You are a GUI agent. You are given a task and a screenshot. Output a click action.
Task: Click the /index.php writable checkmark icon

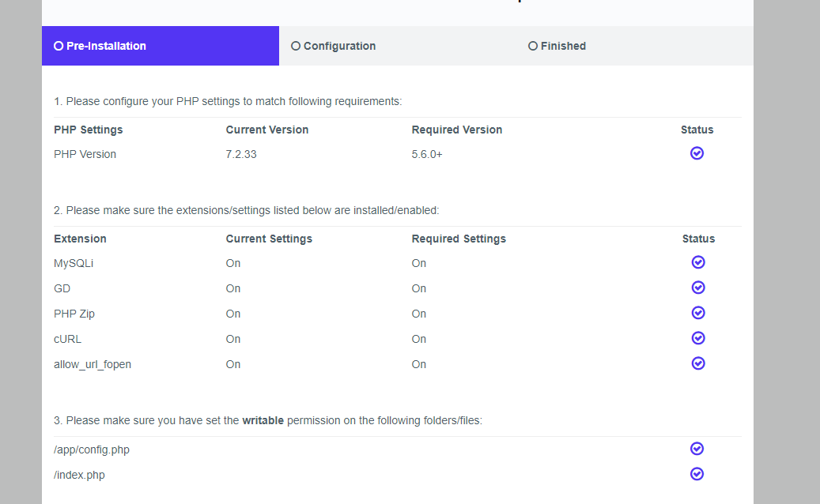(x=697, y=474)
